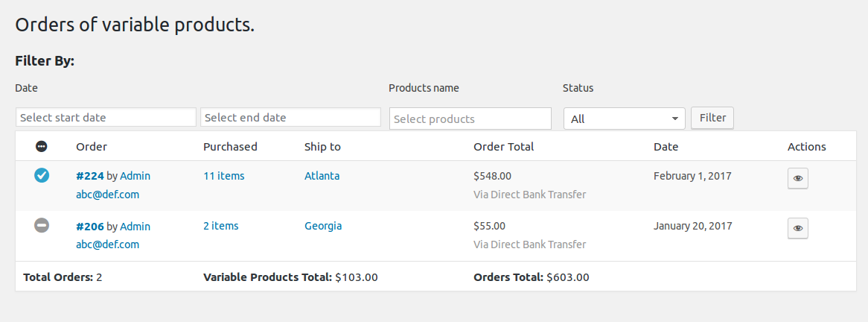Open the 2 items purchased link

tap(221, 226)
